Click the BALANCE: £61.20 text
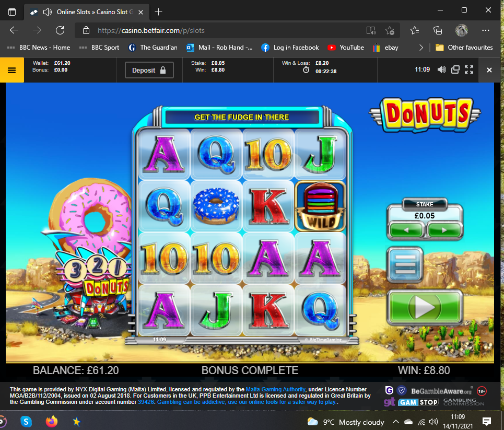The image size is (504, 430). click(x=76, y=370)
